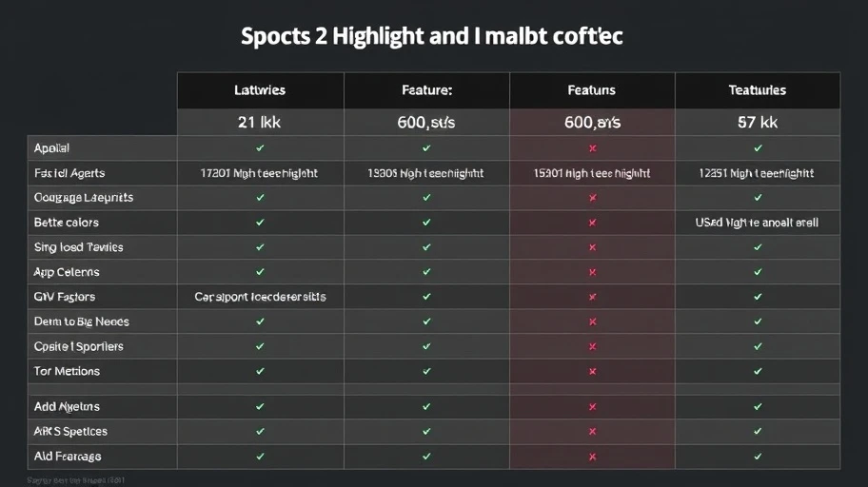Select the Latwries column header
The image size is (868, 487).
pos(260,90)
